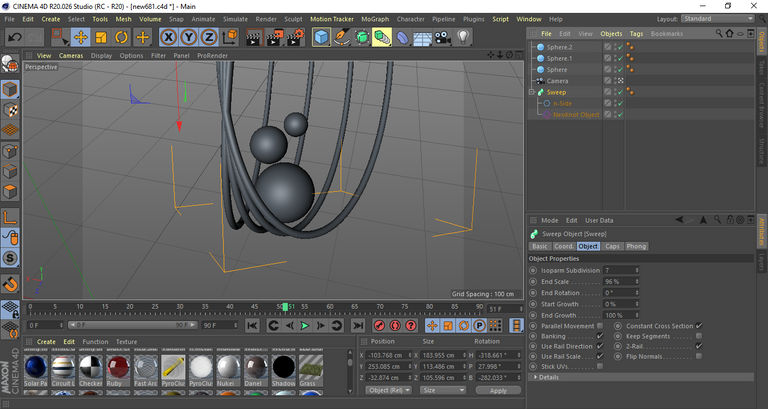Open the Sculpt menu
The height and width of the screenshot is (409, 768).
click(x=293, y=19)
